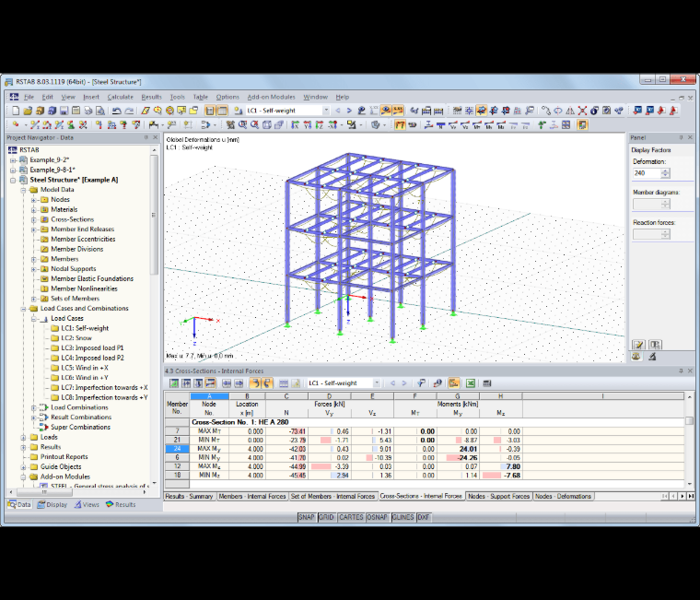Collapse the Load Cases tree node
Image resolution: width=700 pixels, height=600 pixels.
(33, 319)
